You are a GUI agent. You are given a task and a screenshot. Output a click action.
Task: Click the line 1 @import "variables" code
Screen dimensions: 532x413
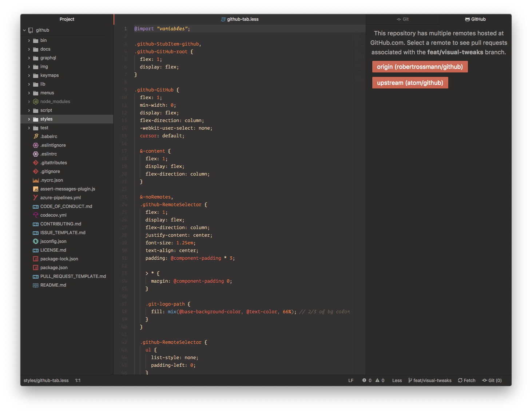click(162, 29)
